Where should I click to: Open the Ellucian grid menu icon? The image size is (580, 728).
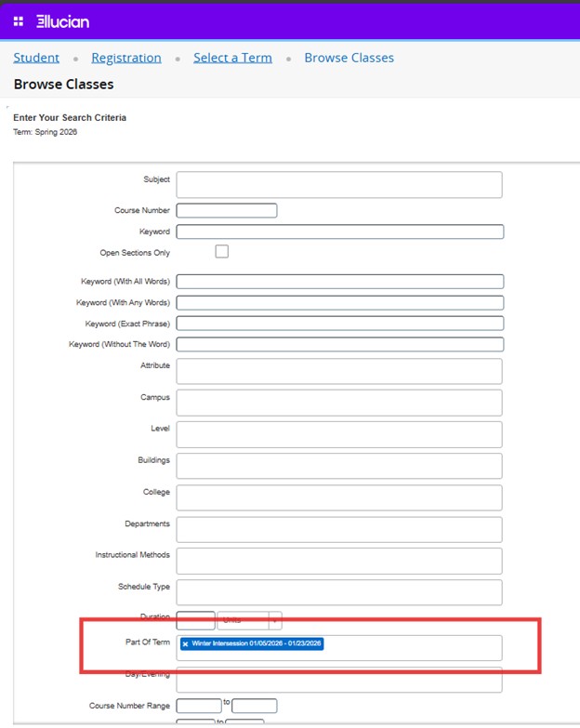click(x=19, y=21)
